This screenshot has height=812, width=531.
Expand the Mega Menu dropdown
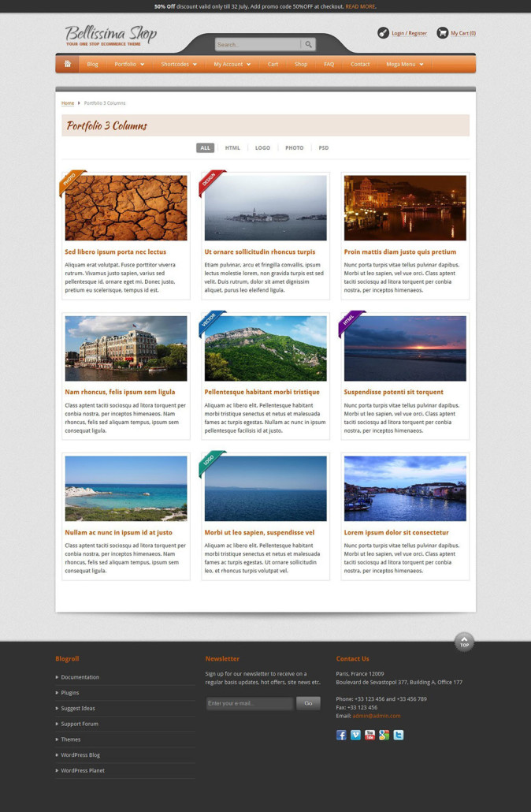tap(405, 64)
